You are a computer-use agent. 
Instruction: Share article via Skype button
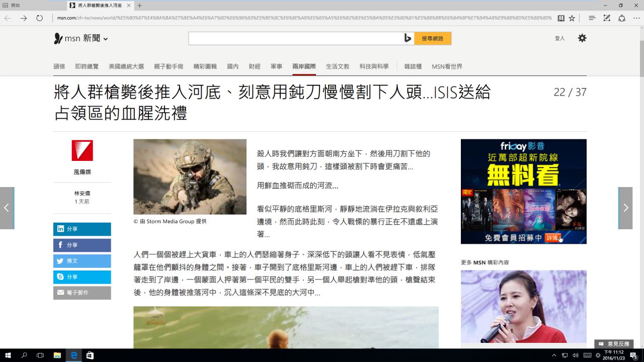(82, 277)
